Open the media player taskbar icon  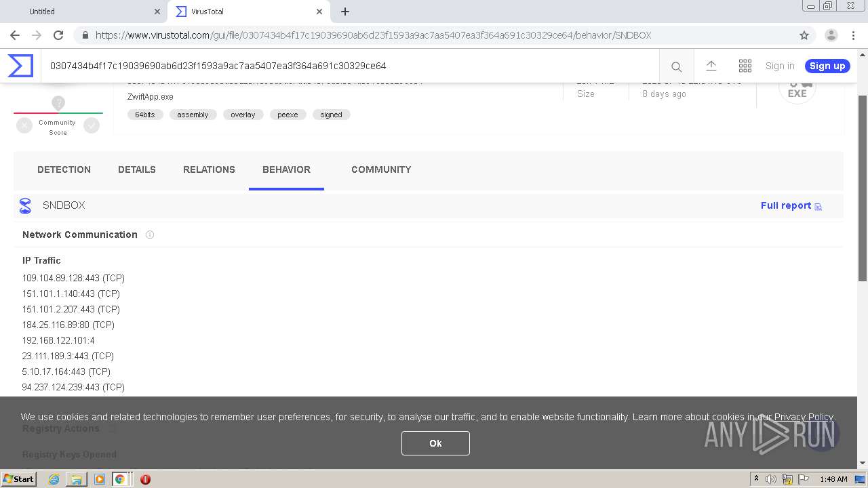click(100, 479)
